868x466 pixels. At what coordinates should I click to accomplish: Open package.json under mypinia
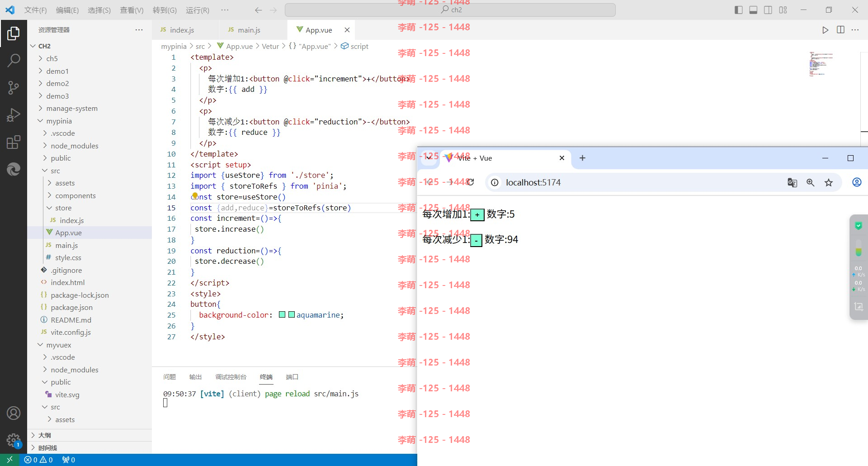(x=71, y=307)
